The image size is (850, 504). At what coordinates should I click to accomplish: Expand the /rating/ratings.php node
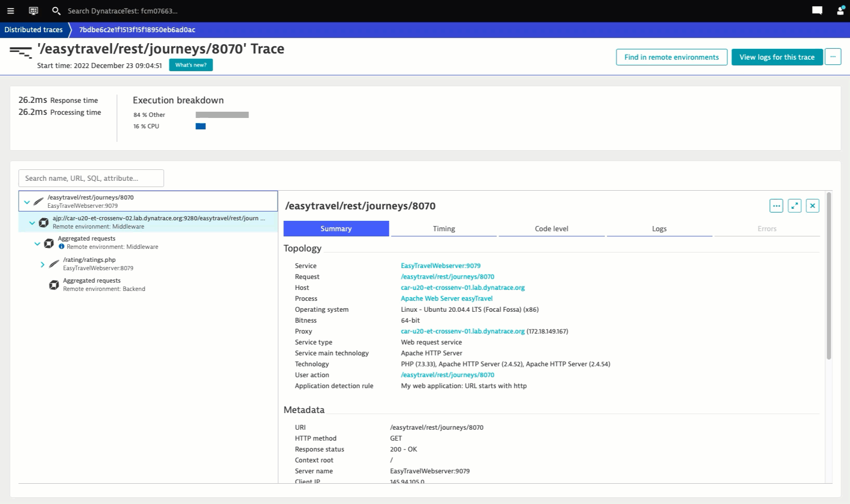pyautogui.click(x=43, y=264)
